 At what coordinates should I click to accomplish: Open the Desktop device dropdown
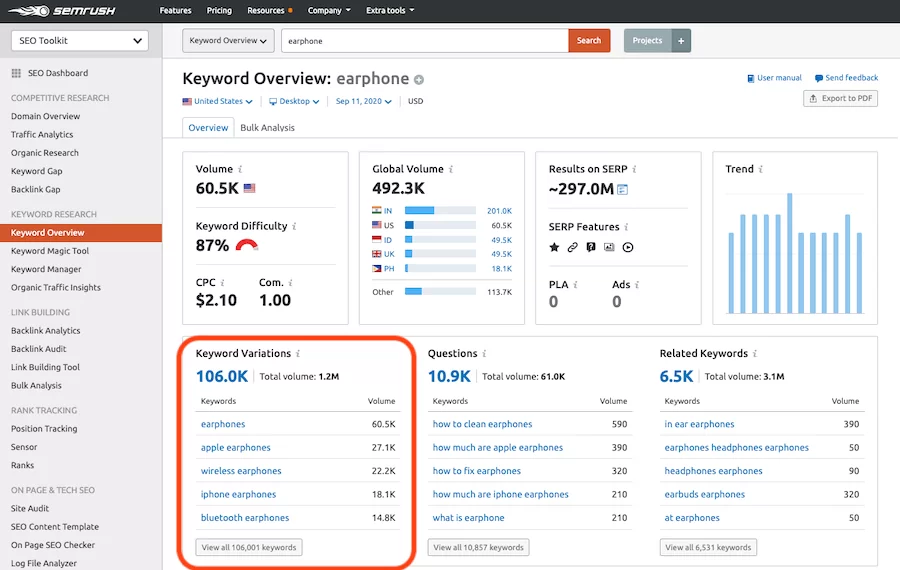pos(294,101)
